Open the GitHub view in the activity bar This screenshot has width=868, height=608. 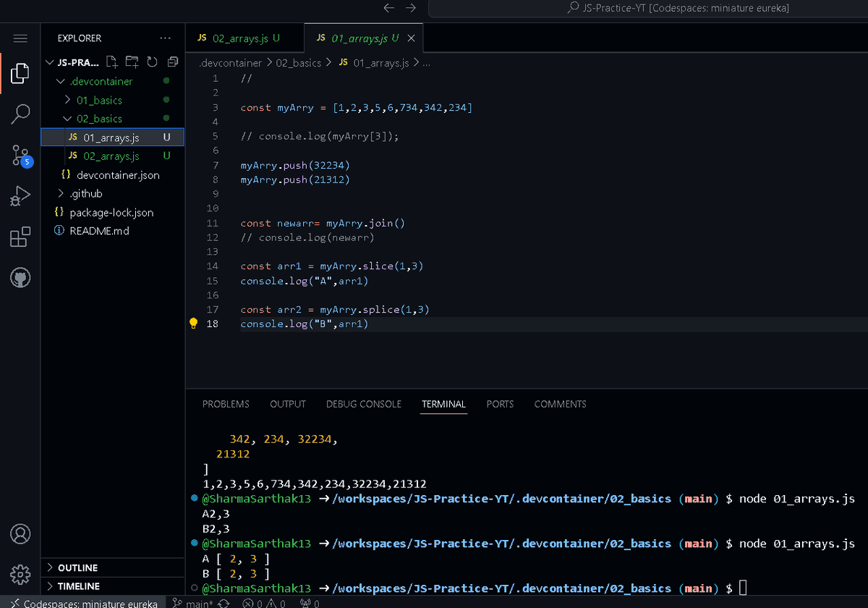[20, 277]
